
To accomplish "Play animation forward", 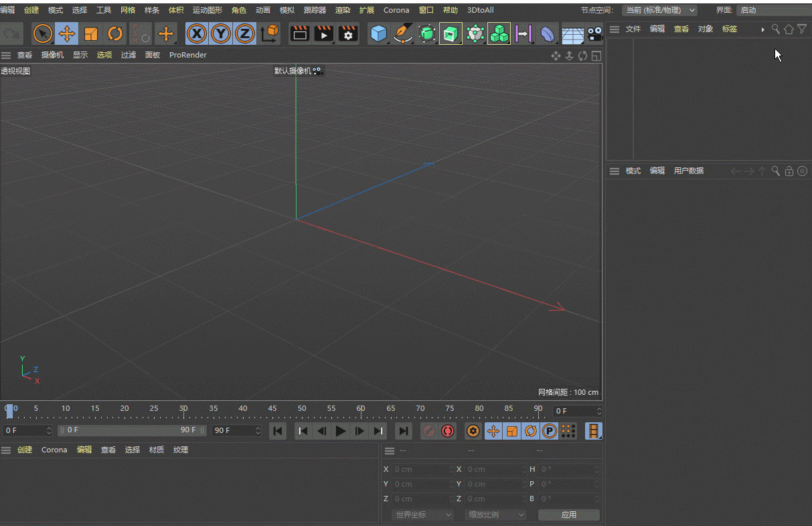I will point(341,431).
